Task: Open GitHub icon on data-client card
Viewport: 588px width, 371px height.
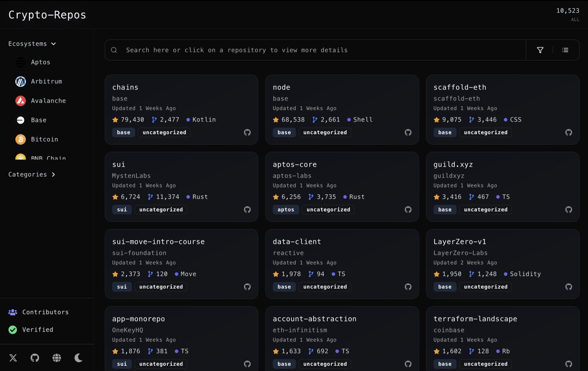Action: (x=408, y=287)
